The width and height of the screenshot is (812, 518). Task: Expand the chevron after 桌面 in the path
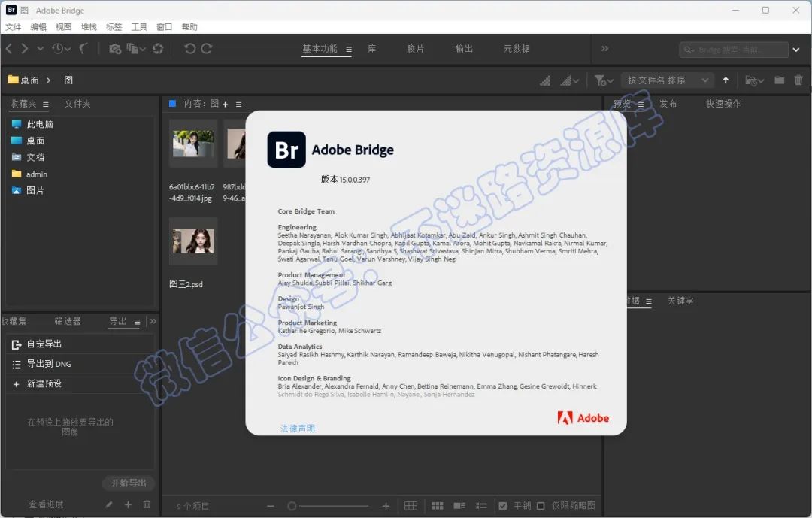tap(48, 80)
